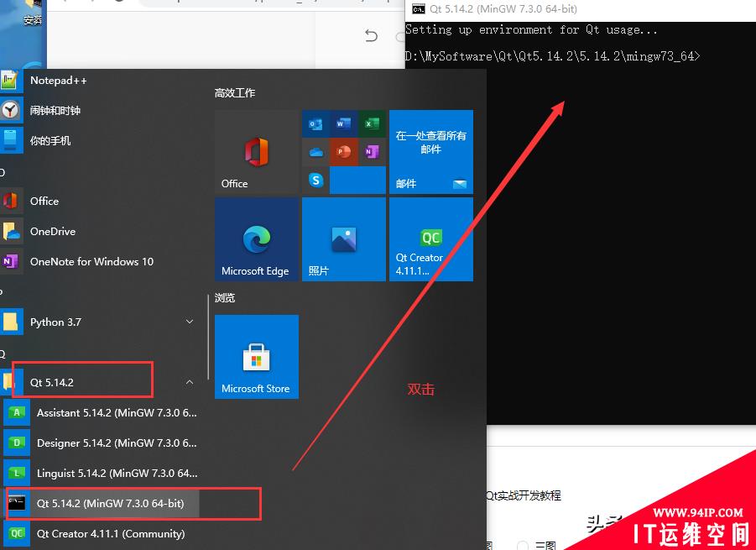Open the 照片 photos tile
This screenshot has height=550, width=756.
point(344,239)
